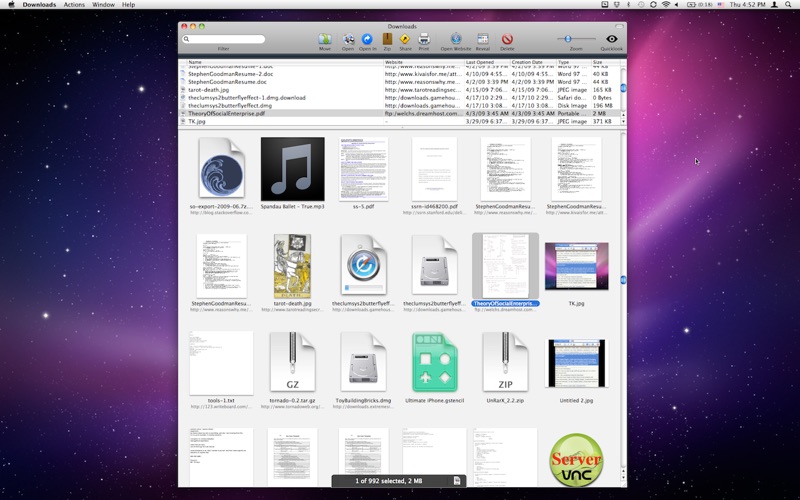Image resolution: width=800 pixels, height=500 pixels.
Task: Select the TK.jpg row in file list
Action: [x=197, y=121]
